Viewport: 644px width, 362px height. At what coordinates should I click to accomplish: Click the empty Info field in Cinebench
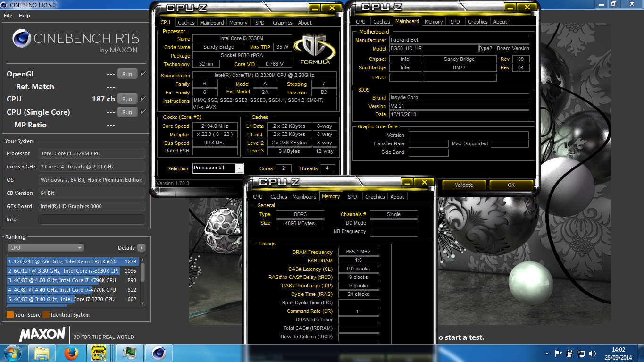click(92, 219)
